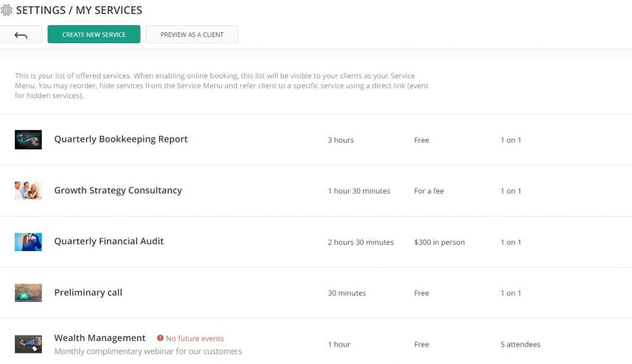Click '1 on 1' in Quarterly Bookkeeping Report row

pos(510,140)
